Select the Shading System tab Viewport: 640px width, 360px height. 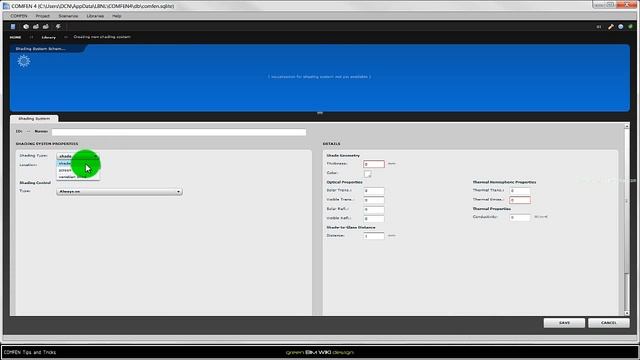pyautogui.click(x=34, y=118)
